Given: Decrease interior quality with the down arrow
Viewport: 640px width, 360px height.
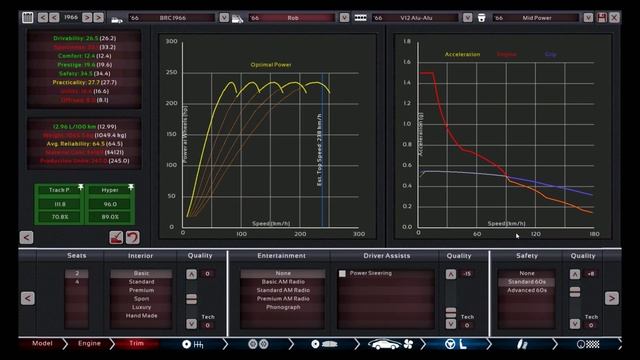Looking at the screenshot, I should pos(191,324).
